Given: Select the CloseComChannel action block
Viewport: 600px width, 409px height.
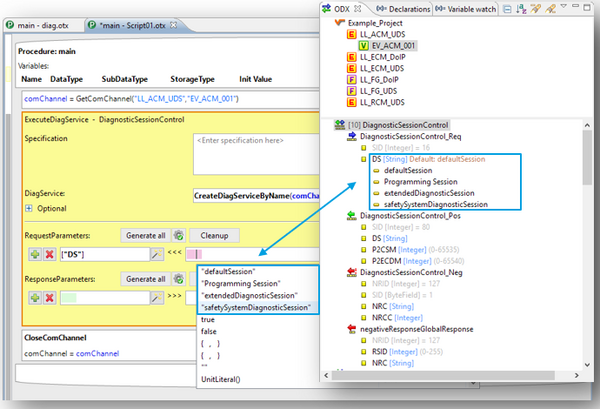Looking at the screenshot, I should click(109, 345).
